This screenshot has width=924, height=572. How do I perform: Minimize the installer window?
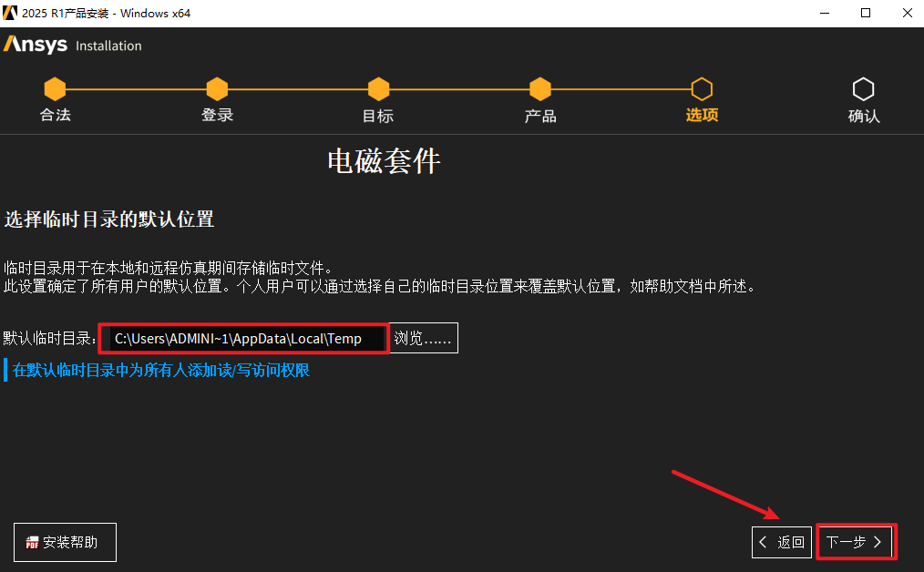825,13
